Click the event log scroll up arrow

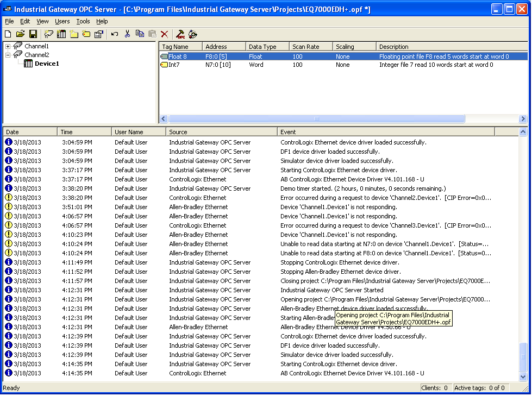(523, 132)
